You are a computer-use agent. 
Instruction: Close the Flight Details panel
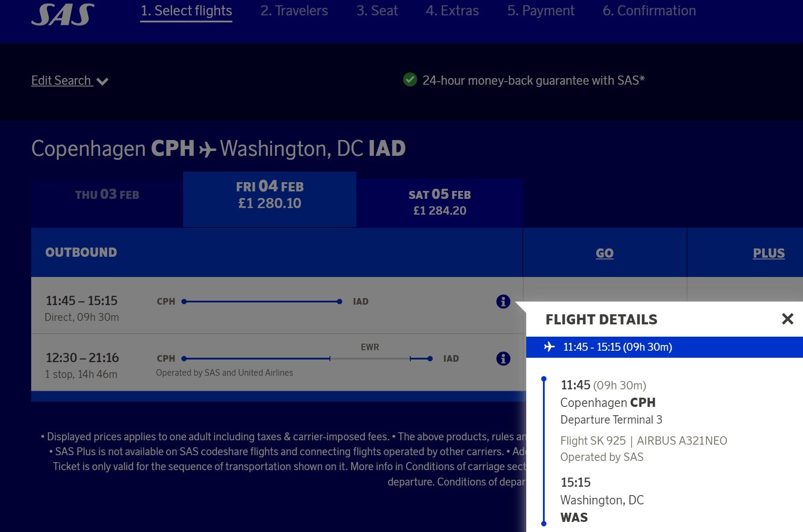pos(787,319)
